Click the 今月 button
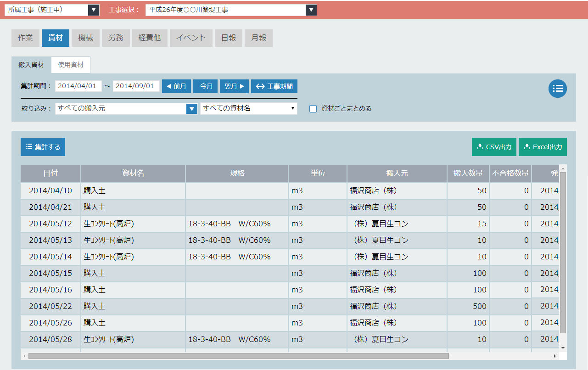Viewport: 588px width, 370px height. [x=206, y=86]
